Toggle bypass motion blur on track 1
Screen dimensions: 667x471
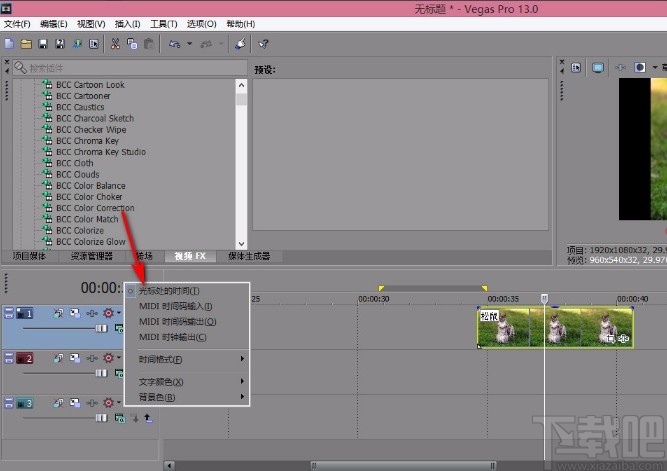click(58, 314)
